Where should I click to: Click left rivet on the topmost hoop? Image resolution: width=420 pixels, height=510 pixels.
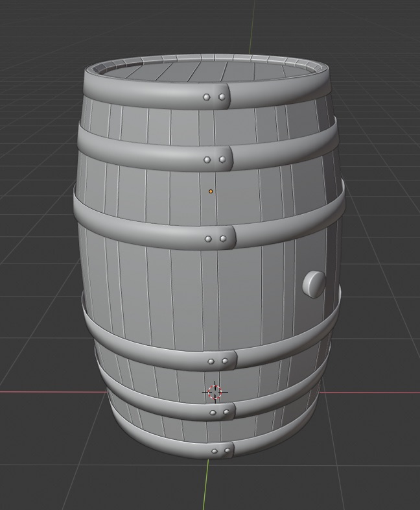coord(207,97)
